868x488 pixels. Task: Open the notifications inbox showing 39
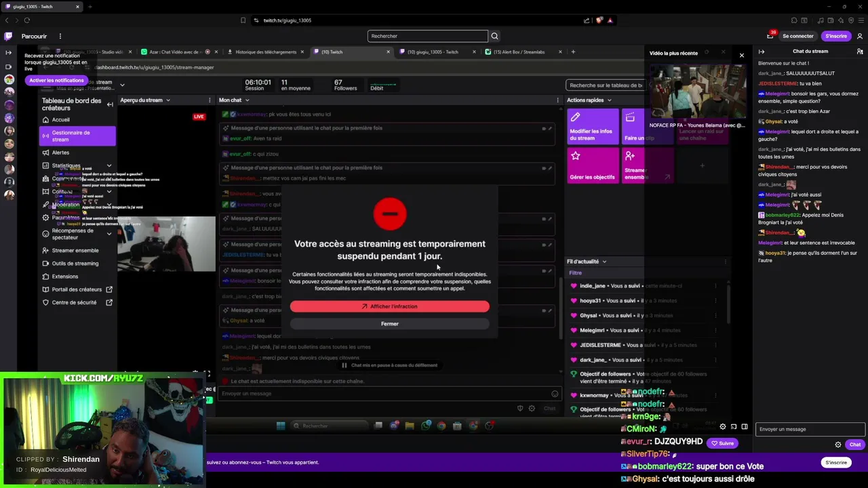click(770, 35)
